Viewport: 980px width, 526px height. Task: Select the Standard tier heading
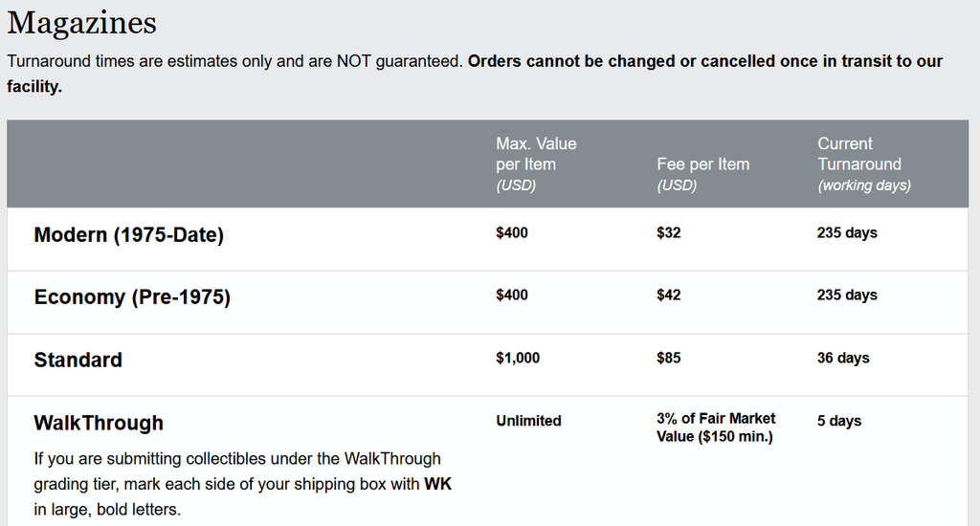(78, 360)
